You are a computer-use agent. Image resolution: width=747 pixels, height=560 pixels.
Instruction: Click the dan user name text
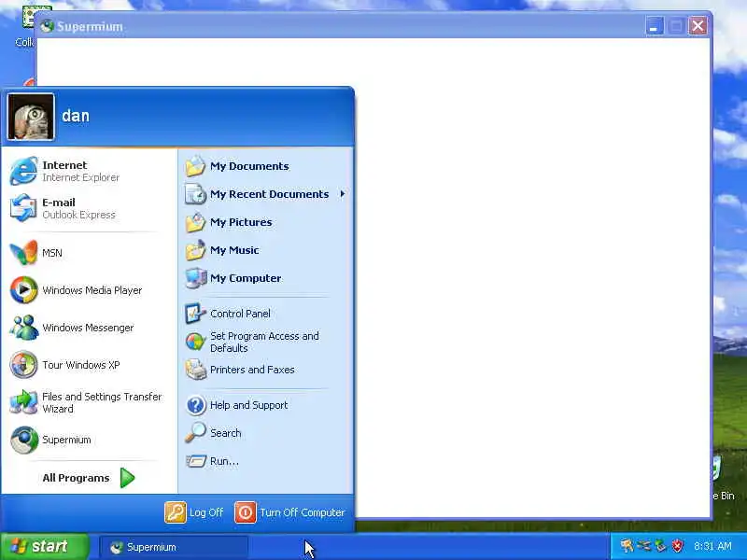click(76, 116)
